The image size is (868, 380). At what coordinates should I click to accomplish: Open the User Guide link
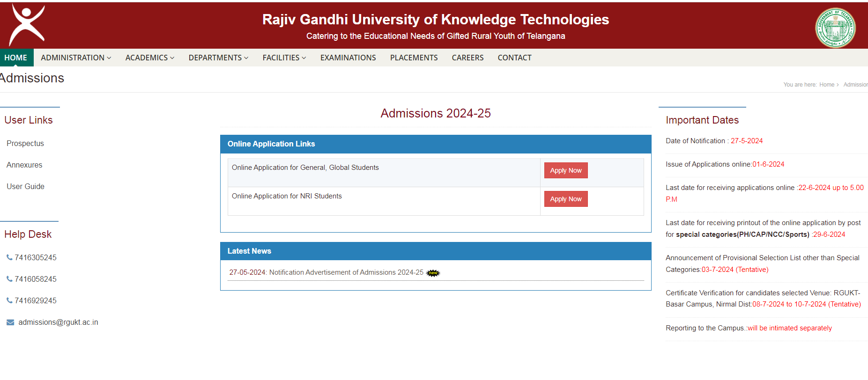click(25, 187)
